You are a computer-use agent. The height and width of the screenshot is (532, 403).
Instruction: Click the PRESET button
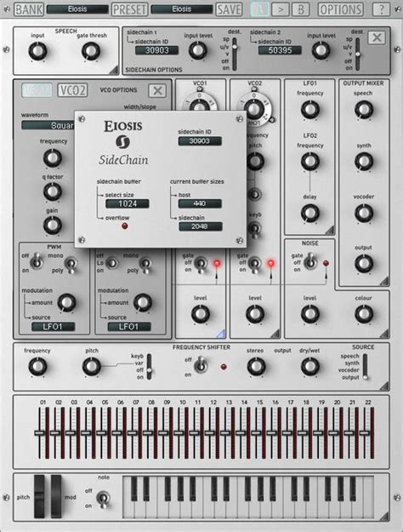click(x=129, y=9)
